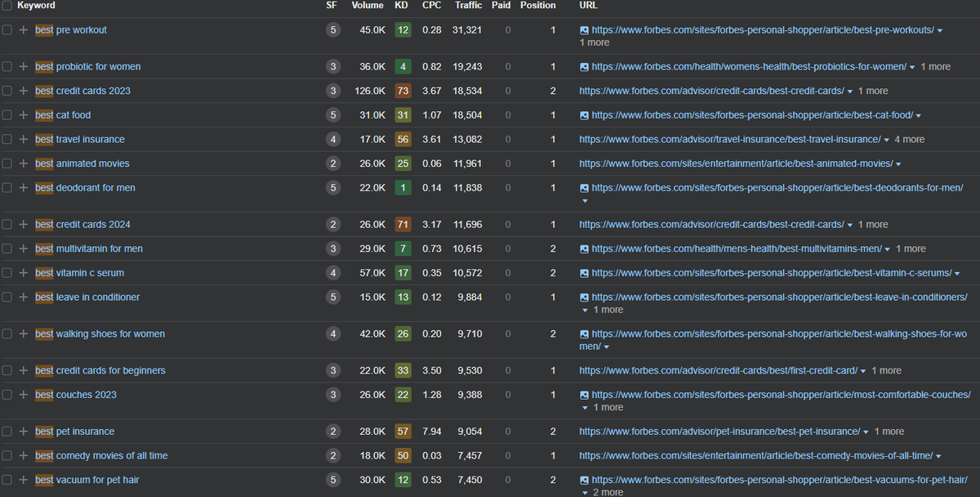Expand the arrow after the best-probiotics-for-women URL
Image resolution: width=980 pixels, height=497 pixels.
(x=912, y=67)
